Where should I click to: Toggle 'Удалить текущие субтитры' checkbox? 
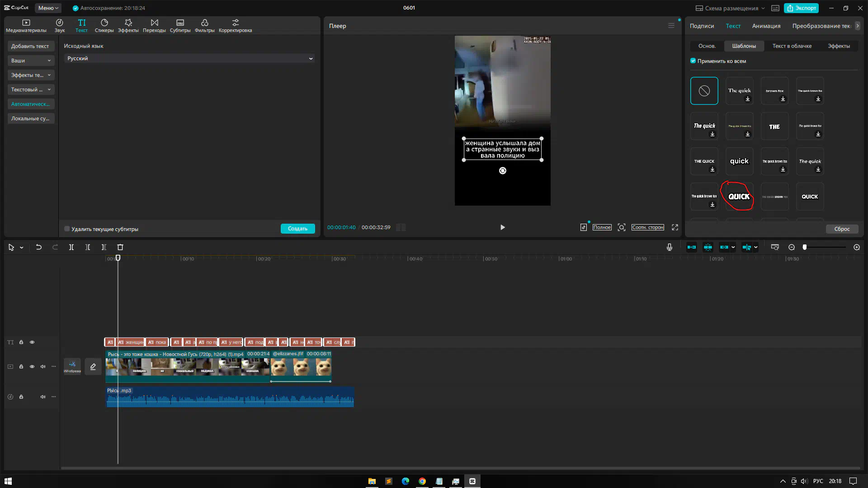(67, 229)
